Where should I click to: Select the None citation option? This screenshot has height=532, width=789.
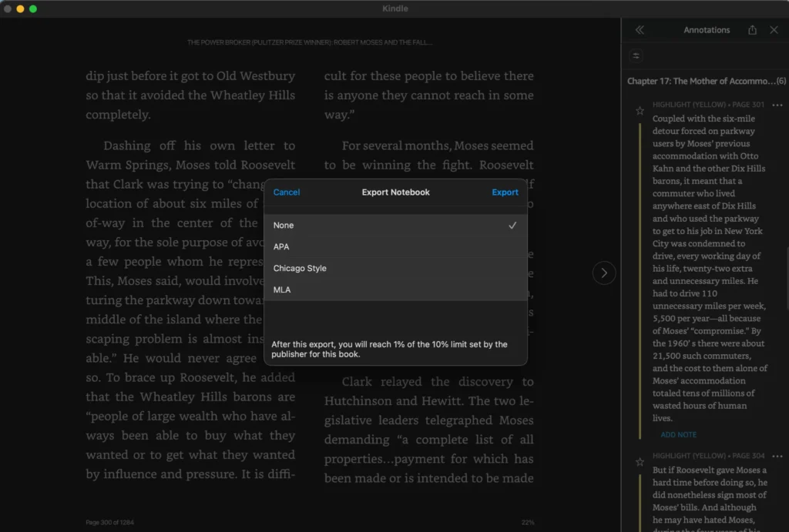(395, 226)
